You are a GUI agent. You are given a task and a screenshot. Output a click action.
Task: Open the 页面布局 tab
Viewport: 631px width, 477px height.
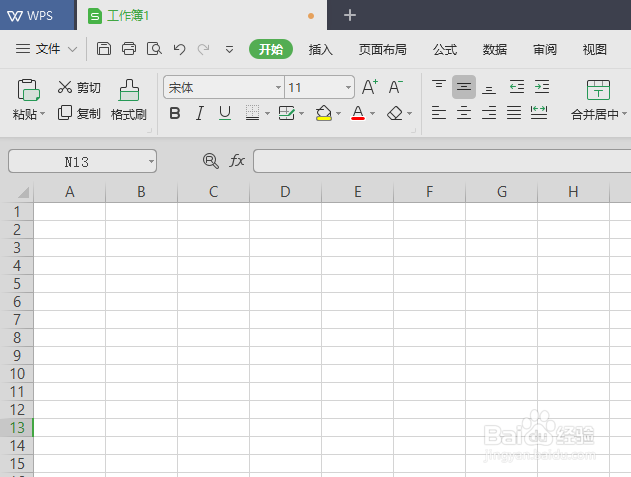coord(383,50)
